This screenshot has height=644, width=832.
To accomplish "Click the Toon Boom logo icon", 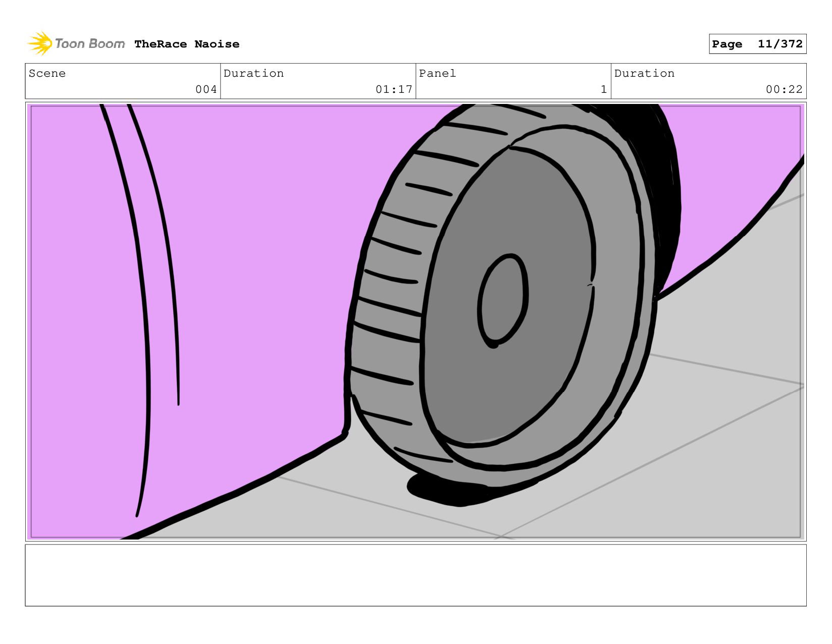I will [x=40, y=43].
